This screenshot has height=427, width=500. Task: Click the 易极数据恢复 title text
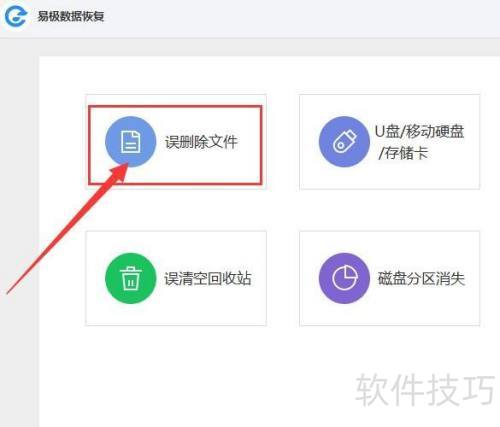coord(71,16)
